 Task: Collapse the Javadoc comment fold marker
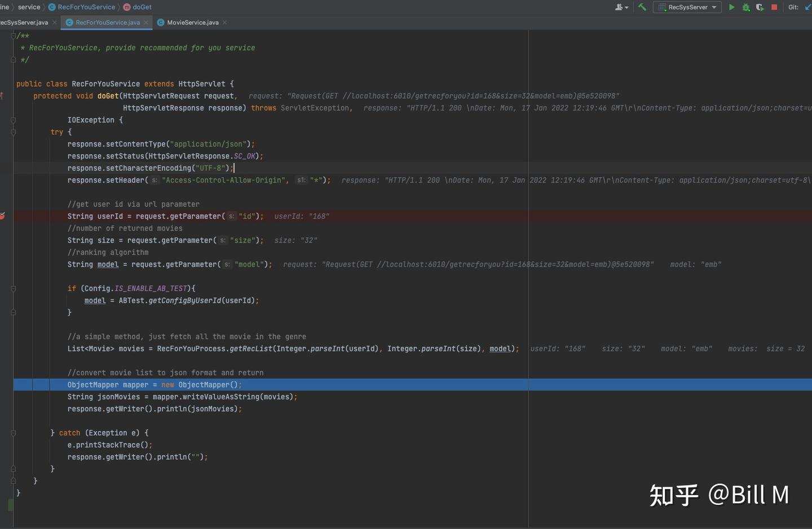coord(13,36)
